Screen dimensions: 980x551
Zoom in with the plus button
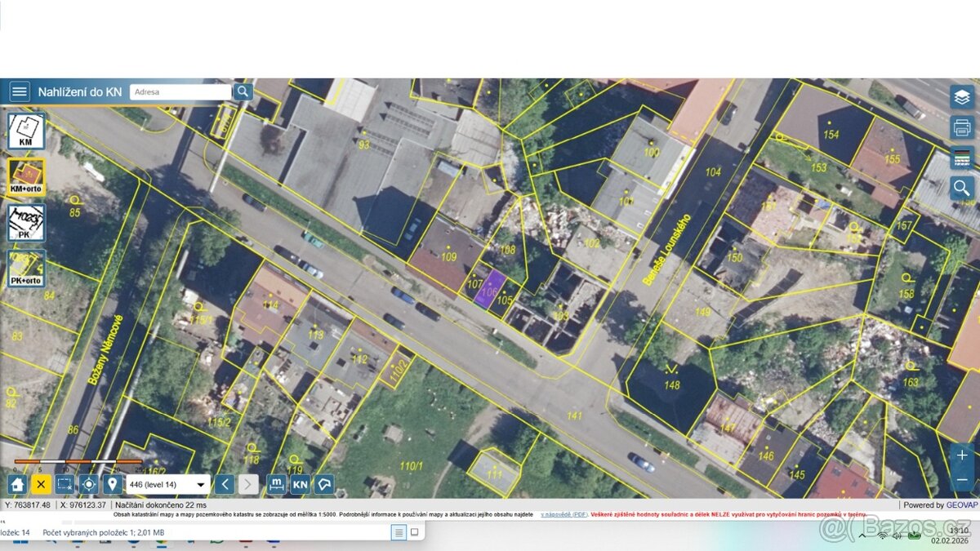tap(962, 455)
